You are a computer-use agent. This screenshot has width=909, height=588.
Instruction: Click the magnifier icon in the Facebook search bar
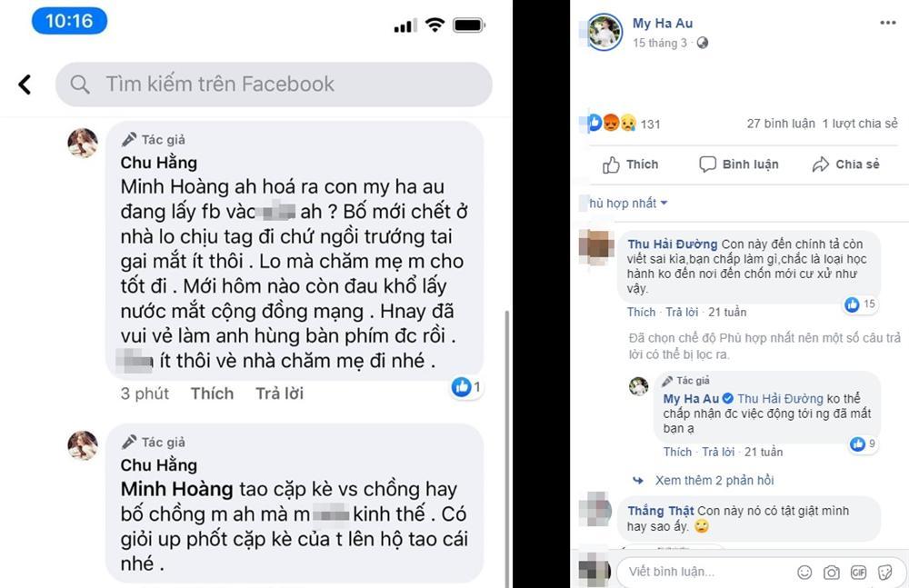click(82, 84)
